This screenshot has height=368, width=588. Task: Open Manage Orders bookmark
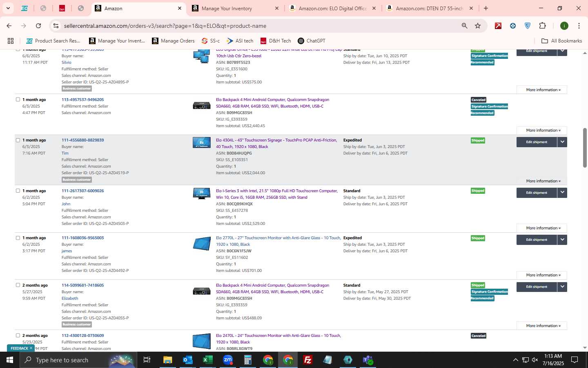pos(173,41)
